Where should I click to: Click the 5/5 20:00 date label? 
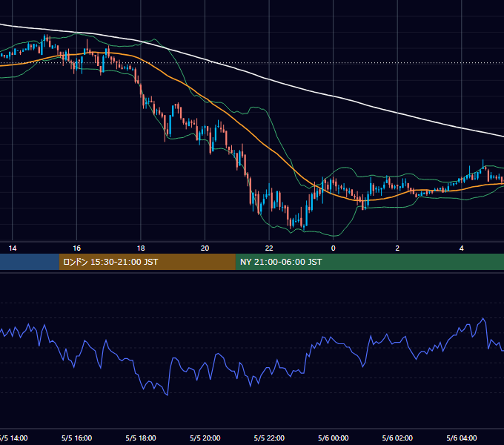pyautogui.click(x=205, y=438)
